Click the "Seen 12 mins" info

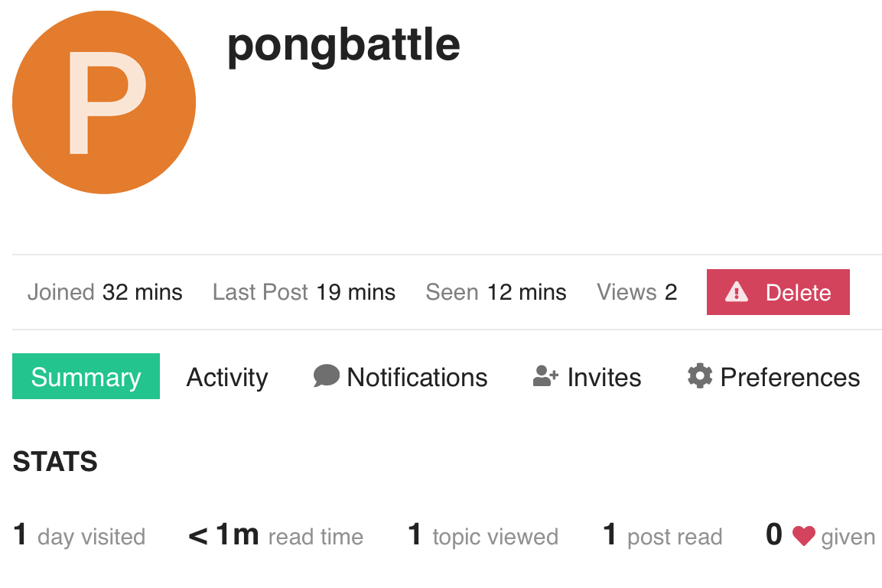496,291
